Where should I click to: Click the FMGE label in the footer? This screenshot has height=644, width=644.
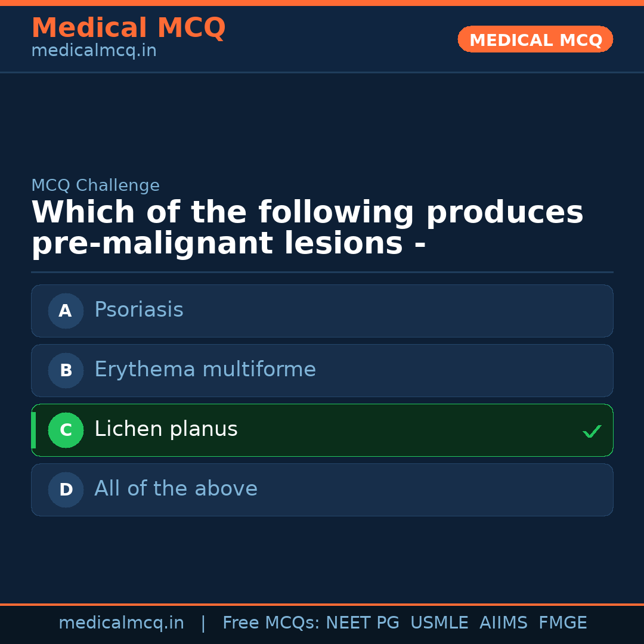pos(562,622)
